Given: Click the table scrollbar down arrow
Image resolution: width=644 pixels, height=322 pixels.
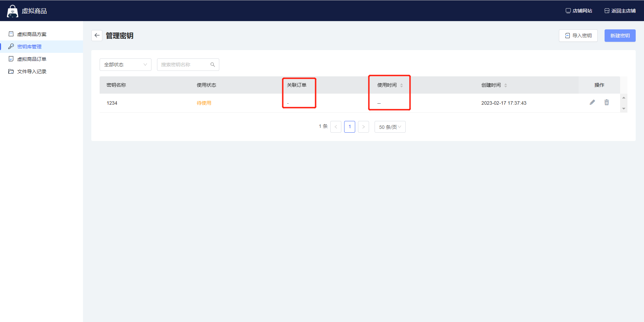Looking at the screenshot, I should pyautogui.click(x=624, y=109).
